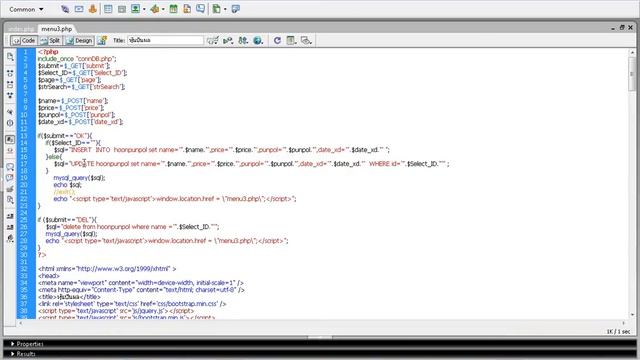Screen dimensions: 640x360
Task: Click the bootstrap.min.css link line
Action: pos(132,304)
